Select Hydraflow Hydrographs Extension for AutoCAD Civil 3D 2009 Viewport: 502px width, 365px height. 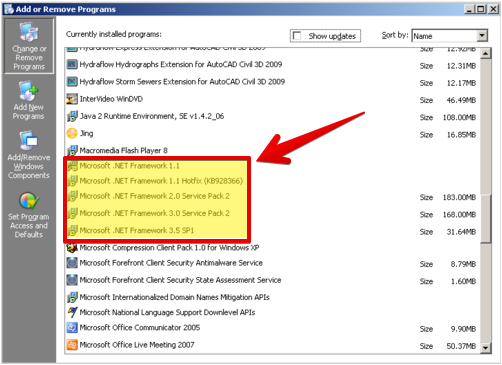pyautogui.click(x=181, y=64)
